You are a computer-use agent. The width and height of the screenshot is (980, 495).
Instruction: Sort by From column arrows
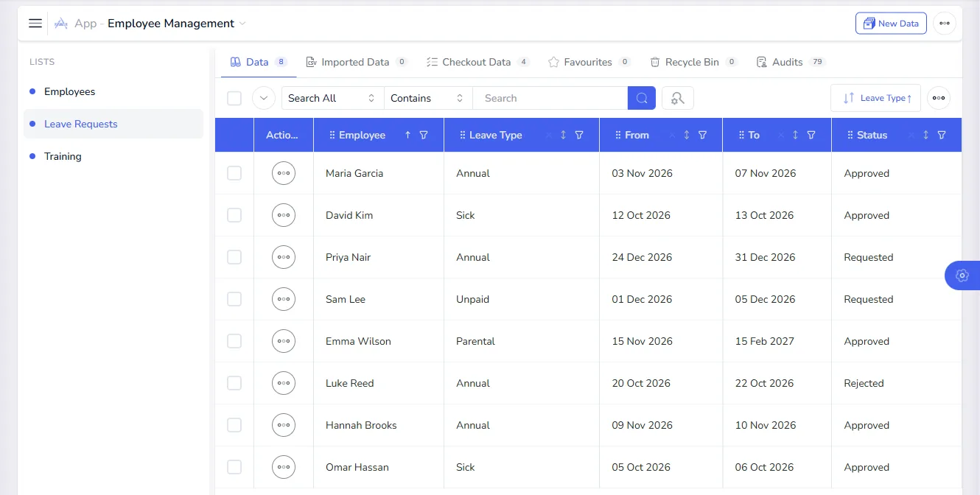[686, 135]
